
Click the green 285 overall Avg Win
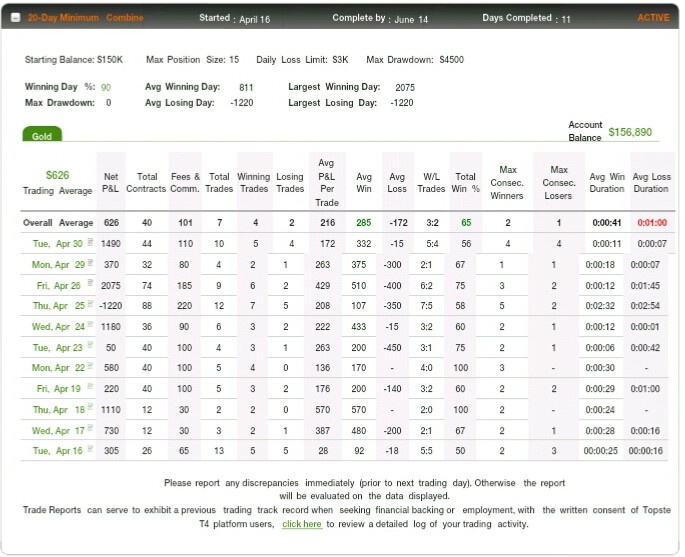point(363,223)
